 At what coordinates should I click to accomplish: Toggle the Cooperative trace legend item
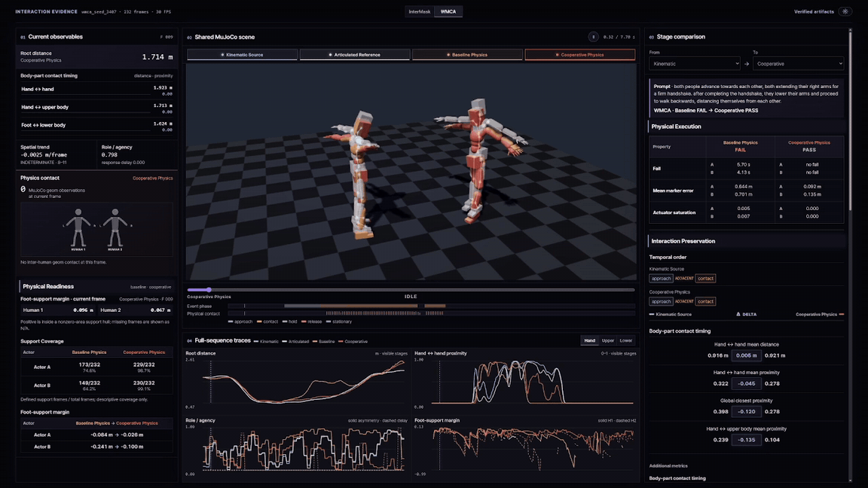(x=353, y=341)
